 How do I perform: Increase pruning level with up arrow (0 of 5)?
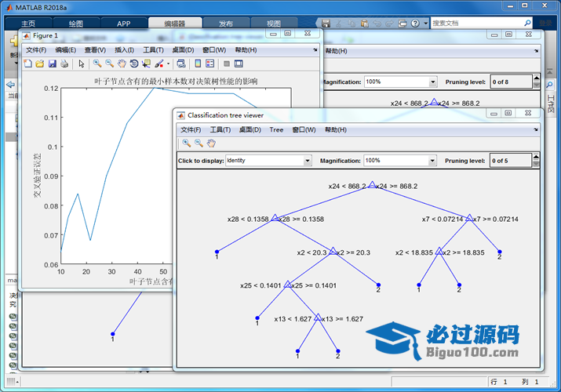pos(537,158)
